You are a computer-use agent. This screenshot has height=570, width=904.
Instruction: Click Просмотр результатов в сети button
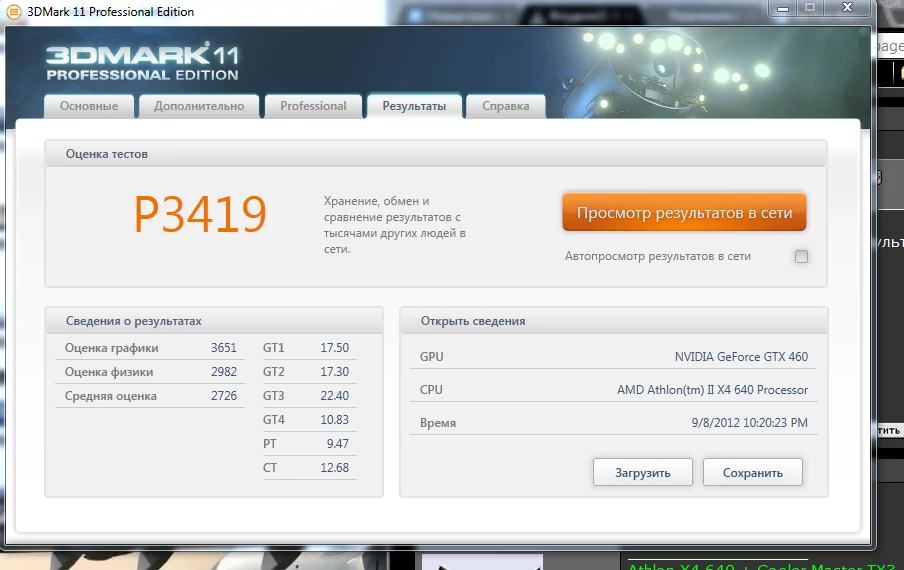tap(684, 213)
